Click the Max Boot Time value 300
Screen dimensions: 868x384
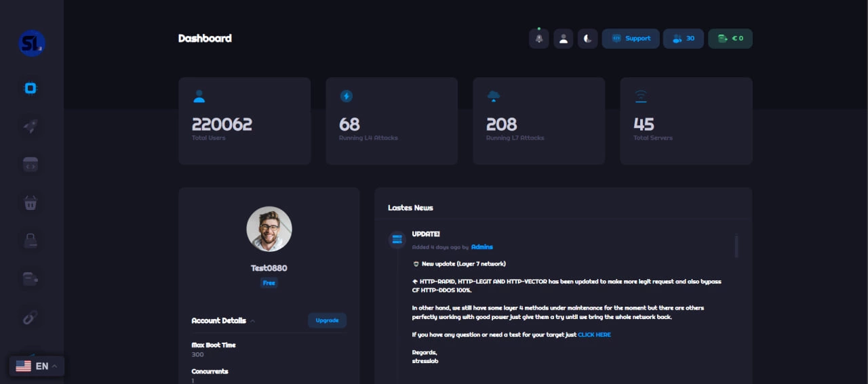point(197,355)
